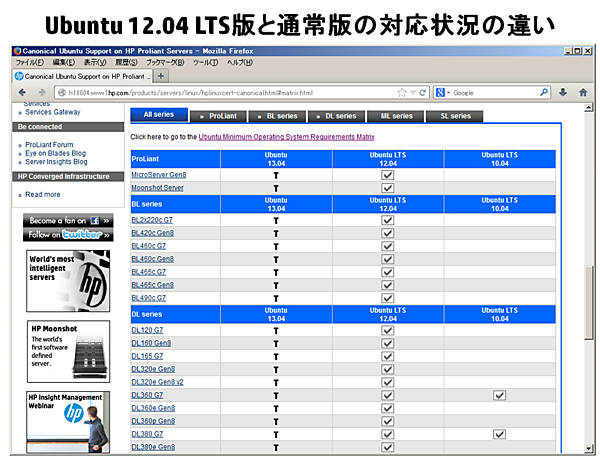Open the 履歴(S) menu
The width and height of the screenshot is (600, 456).
pyautogui.click(x=126, y=62)
